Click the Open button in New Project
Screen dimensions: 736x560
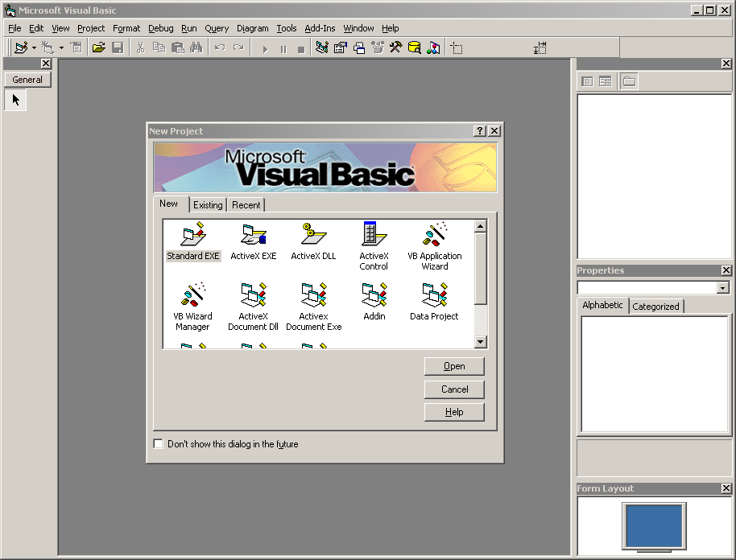point(454,366)
